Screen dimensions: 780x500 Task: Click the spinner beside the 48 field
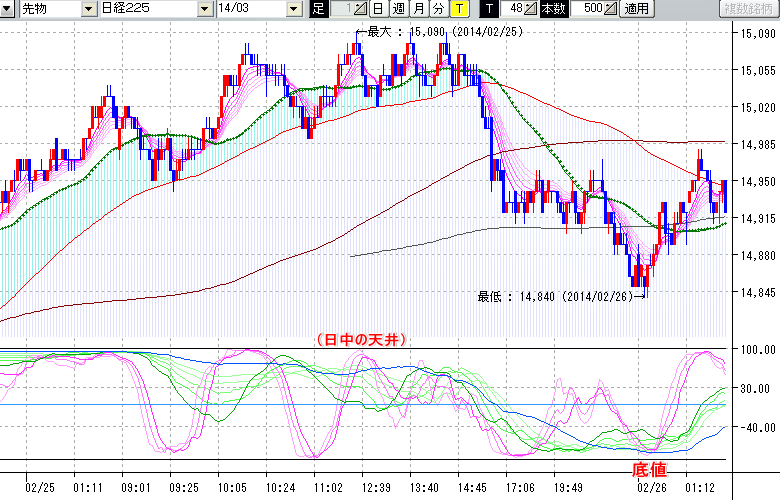coord(531,9)
